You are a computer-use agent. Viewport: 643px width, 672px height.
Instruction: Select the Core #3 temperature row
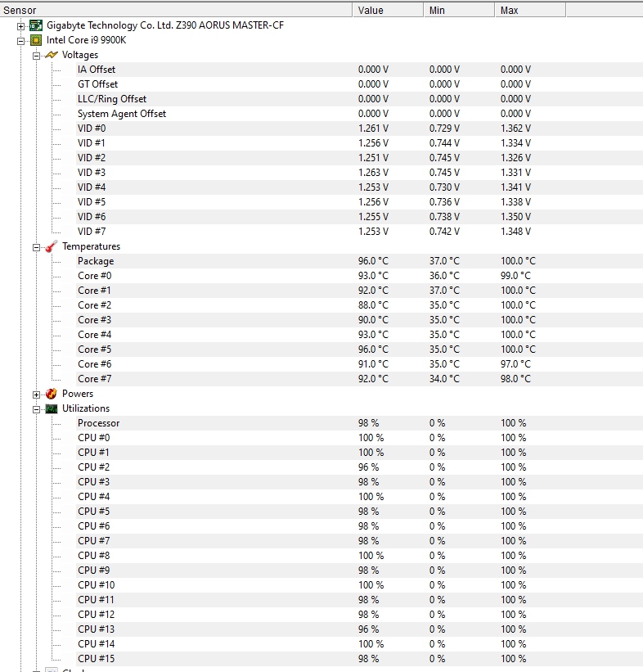[359, 320]
